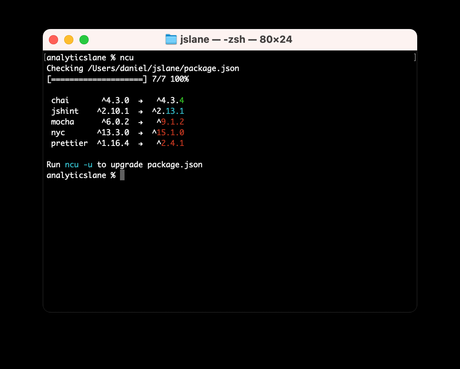
Task: Click prettier's new version ^2.4.1
Action: coord(170,143)
